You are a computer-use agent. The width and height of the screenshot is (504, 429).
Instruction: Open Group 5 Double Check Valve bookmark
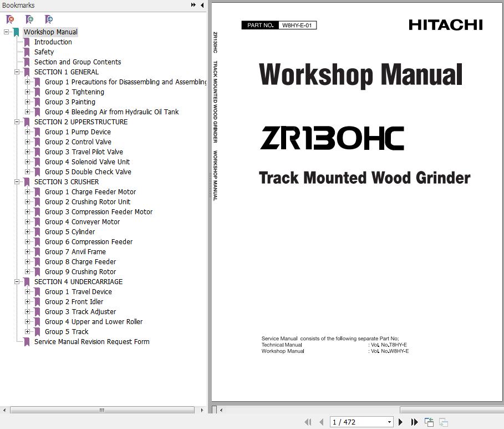(88, 171)
